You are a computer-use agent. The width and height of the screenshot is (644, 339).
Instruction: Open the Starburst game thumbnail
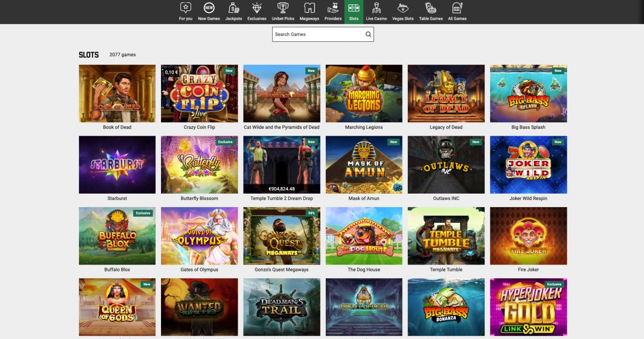pyautogui.click(x=117, y=165)
